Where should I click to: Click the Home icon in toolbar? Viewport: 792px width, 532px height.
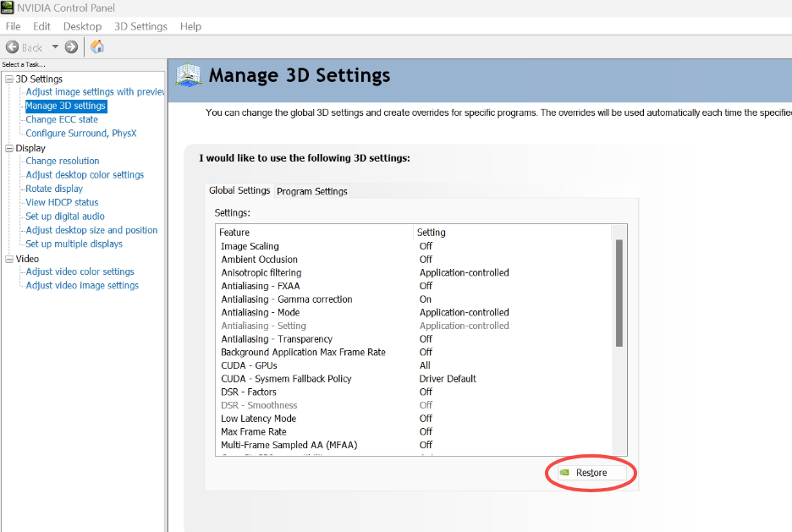coord(97,47)
